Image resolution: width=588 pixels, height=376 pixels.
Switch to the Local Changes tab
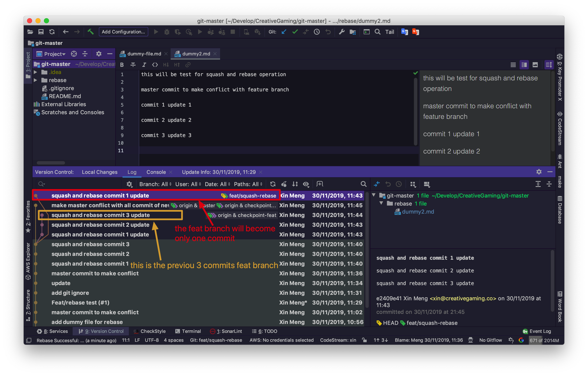tap(100, 172)
